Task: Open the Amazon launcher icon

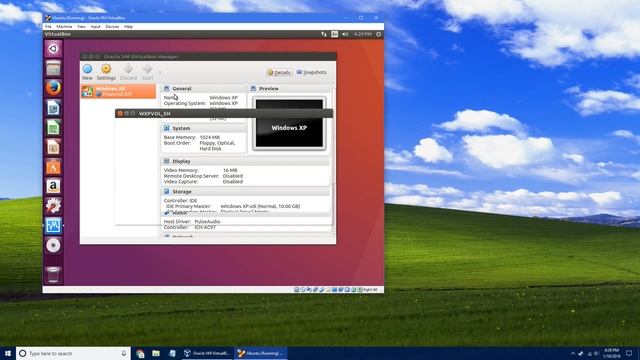Action: [x=53, y=186]
